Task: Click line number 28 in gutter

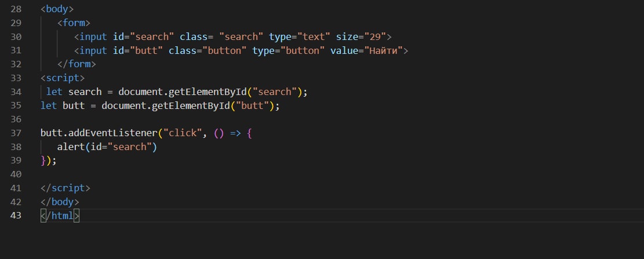Action: coord(16,9)
